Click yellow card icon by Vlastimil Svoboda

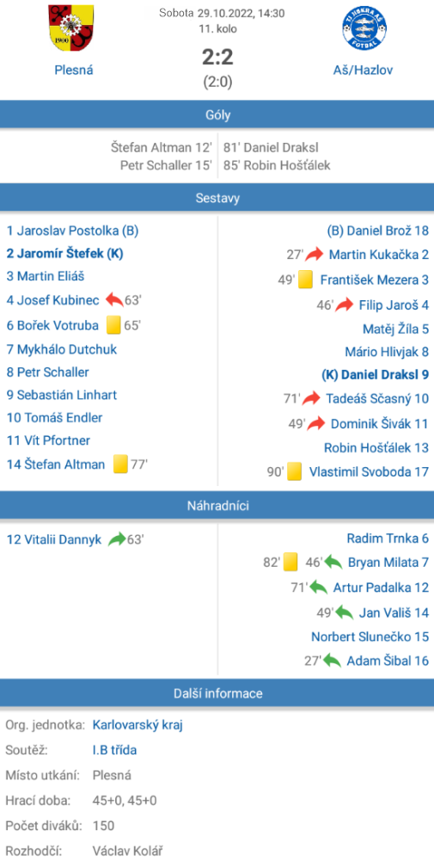pyautogui.click(x=294, y=471)
